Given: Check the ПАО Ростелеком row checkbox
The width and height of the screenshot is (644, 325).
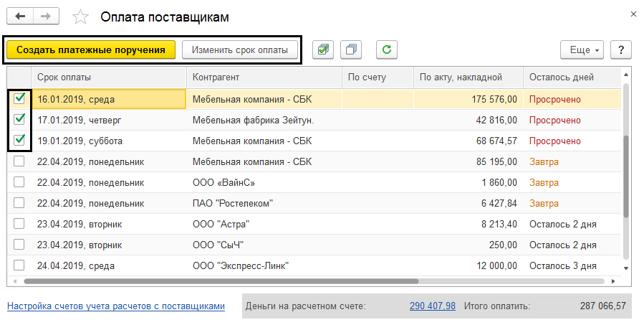Looking at the screenshot, I should click(19, 203).
